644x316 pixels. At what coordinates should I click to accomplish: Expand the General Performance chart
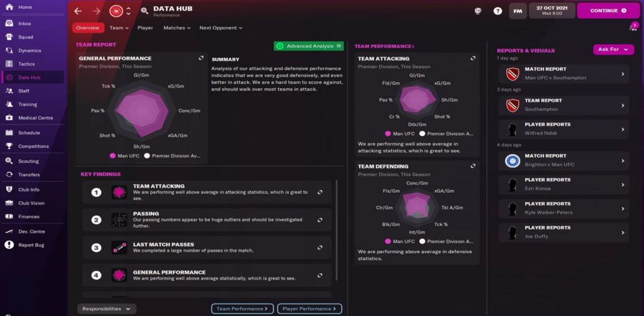click(x=201, y=58)
